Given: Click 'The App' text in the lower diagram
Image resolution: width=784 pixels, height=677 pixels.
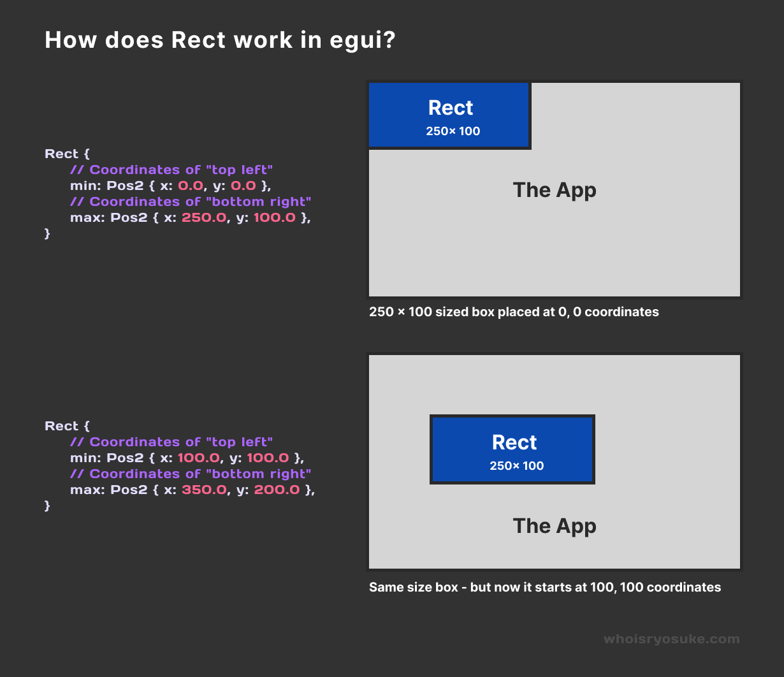Looking at the screenshot, I should coord(554,526).
